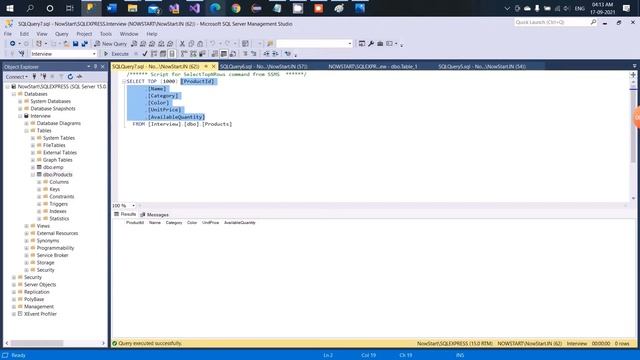
Task: Open the File menu
Action: (x=8, y=34)
